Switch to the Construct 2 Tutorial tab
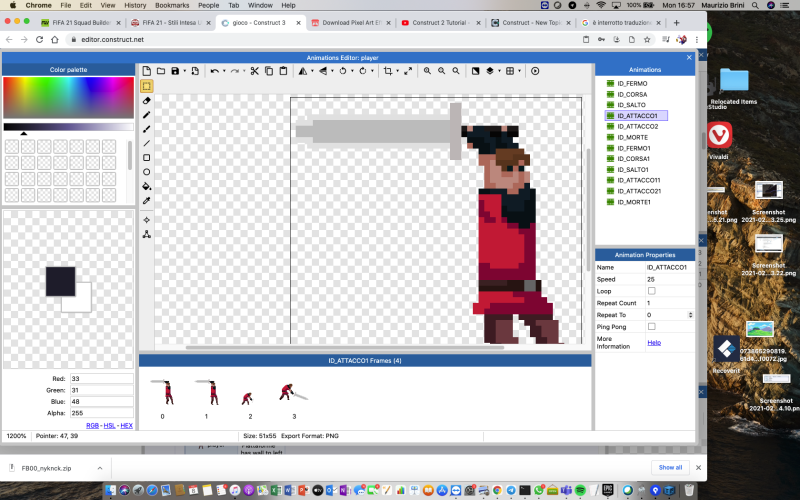The height and width of the screenshot is (500, 800). [x=441, y=22]
